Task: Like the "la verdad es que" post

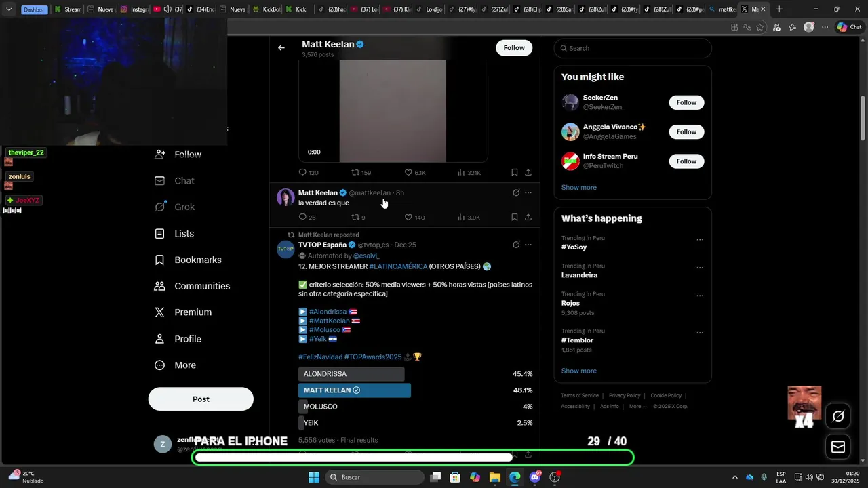Action: [408, 218]
